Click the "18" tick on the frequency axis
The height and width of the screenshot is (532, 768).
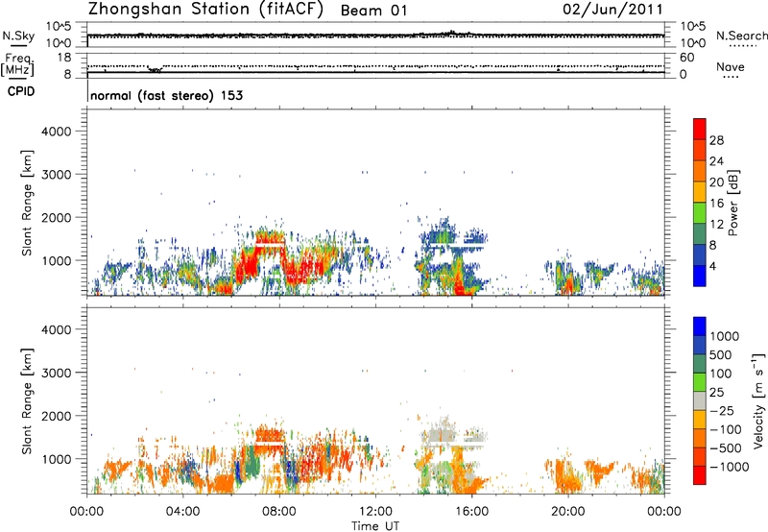tap(64, 58)
